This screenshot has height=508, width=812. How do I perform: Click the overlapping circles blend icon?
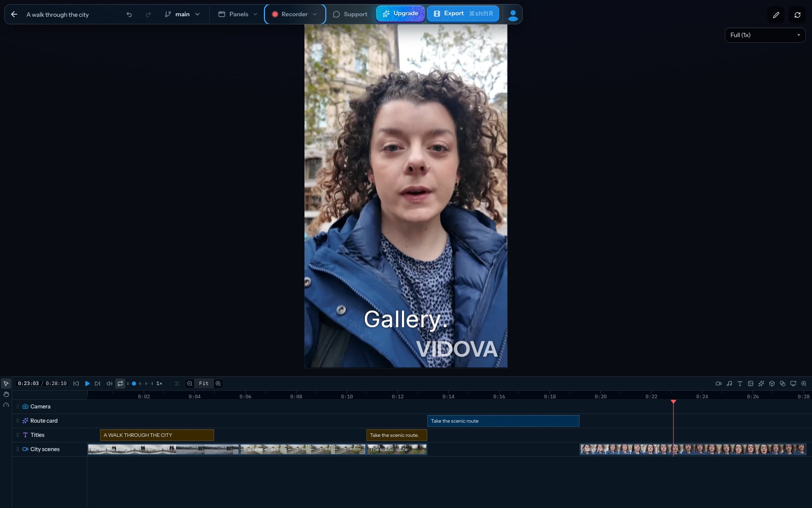tap(783, 384)
